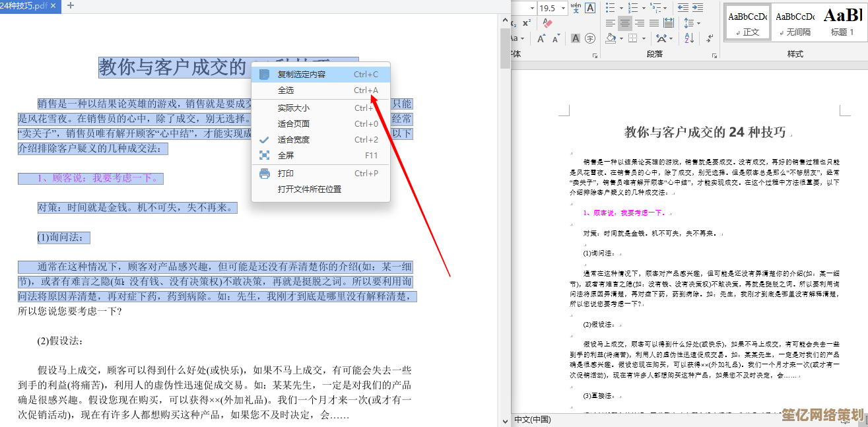Image resolution: width=868 pixels, height=427 pixels.
Task: Click the enclosed character (字) icon
Action: (x=591, y=39)
